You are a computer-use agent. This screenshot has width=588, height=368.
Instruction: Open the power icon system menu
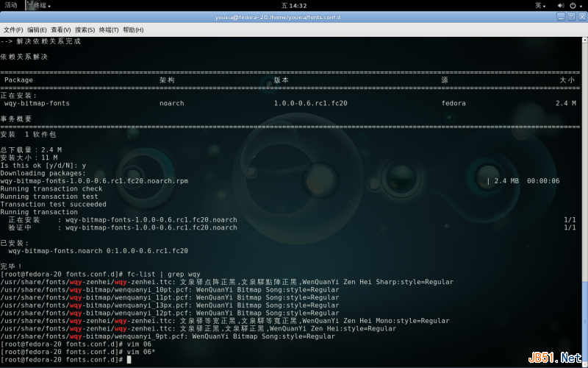click(576, 5)
